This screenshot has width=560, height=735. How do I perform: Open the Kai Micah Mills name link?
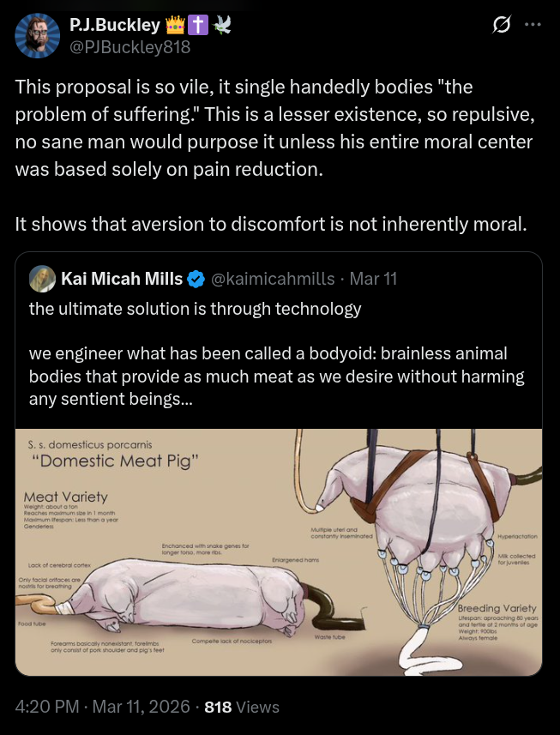121,279
